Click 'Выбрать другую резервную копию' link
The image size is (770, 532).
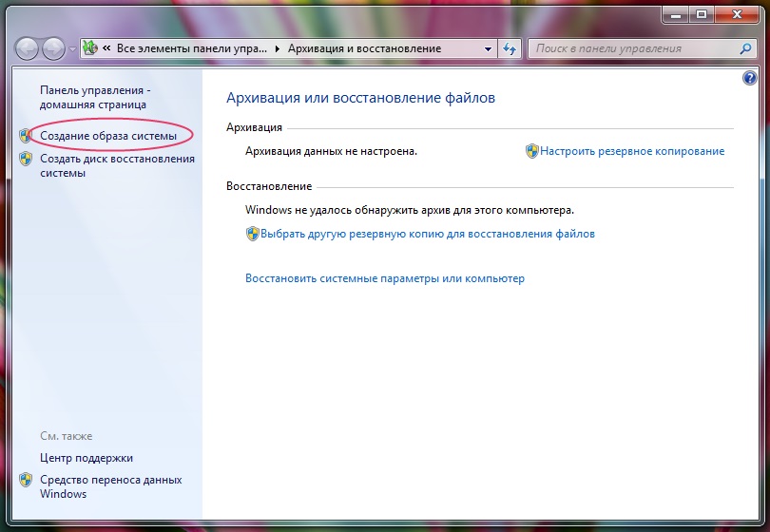pos(427,234)
